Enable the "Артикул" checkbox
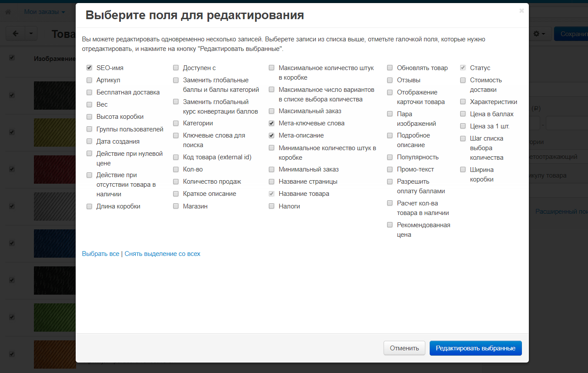 click(x=89, y=80)
